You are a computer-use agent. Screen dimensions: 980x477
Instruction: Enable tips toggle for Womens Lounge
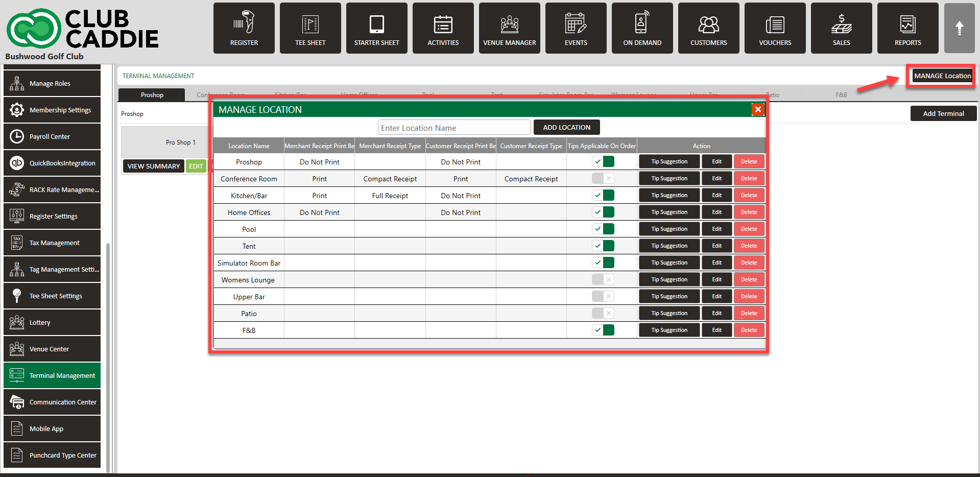(603, 280)
